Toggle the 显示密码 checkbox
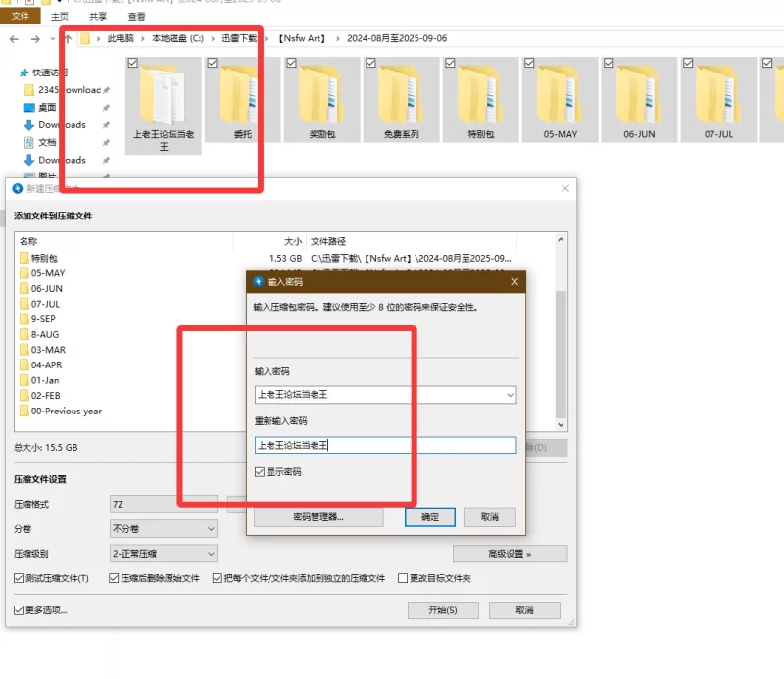The height and width of the screenshot is (679, 784). click(x=260, y=472)
